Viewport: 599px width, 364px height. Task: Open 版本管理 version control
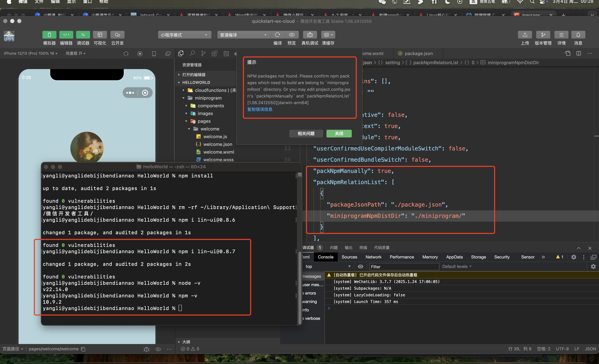point(543,35)
